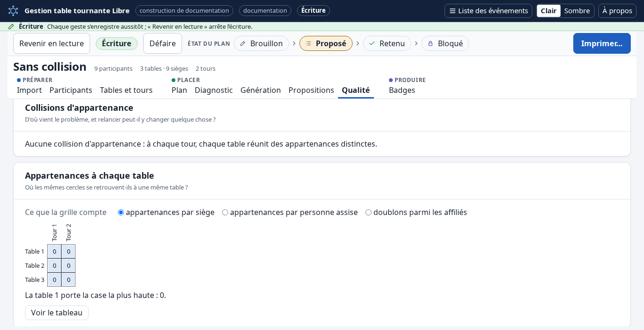Click the pencil icon on Brouillon step
The width and height of the screenshot is (644, 330).
(243, 43)
